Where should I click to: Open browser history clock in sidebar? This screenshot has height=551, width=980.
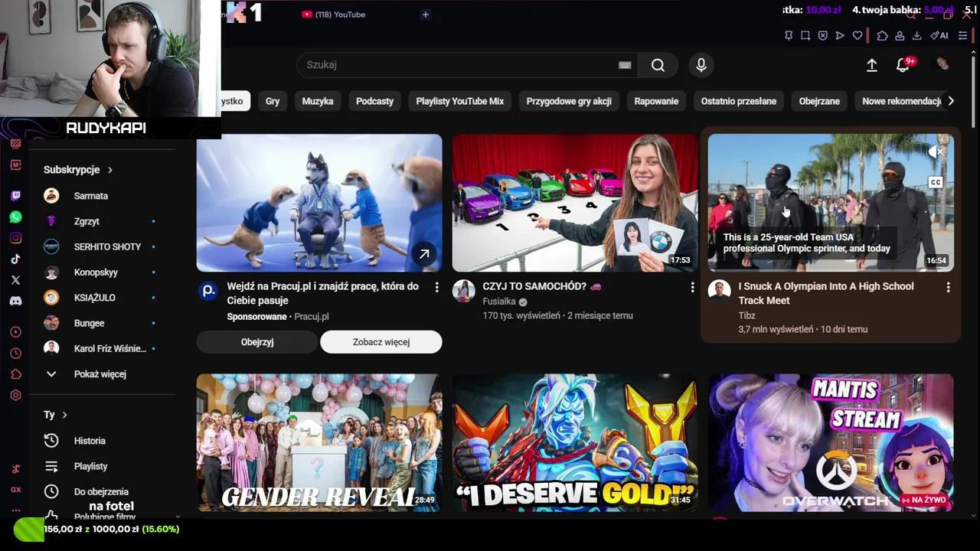pos(15,354)
